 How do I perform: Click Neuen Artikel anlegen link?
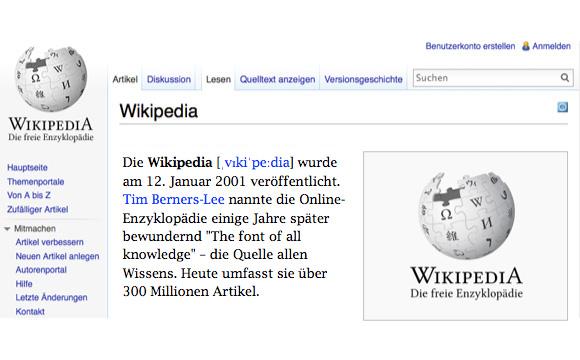[x=57, y=256]
